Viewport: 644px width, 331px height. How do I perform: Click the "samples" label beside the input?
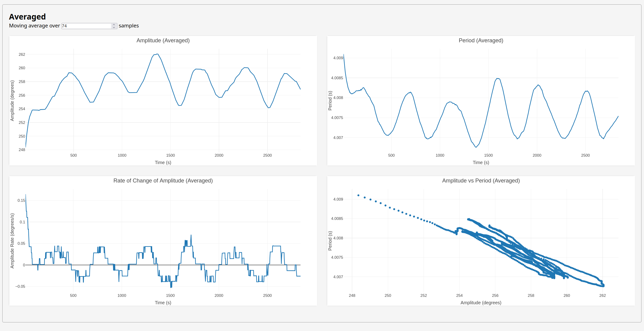(128, 26)
